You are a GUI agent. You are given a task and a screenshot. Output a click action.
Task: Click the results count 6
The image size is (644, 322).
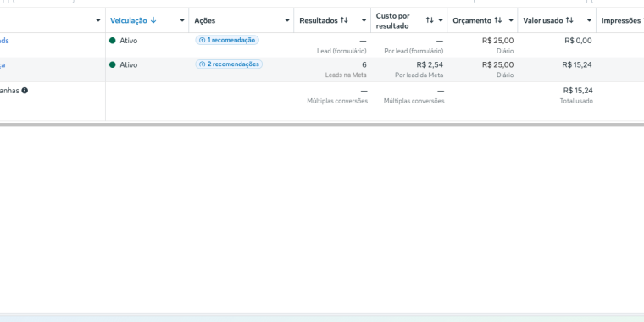pos(364,64)
